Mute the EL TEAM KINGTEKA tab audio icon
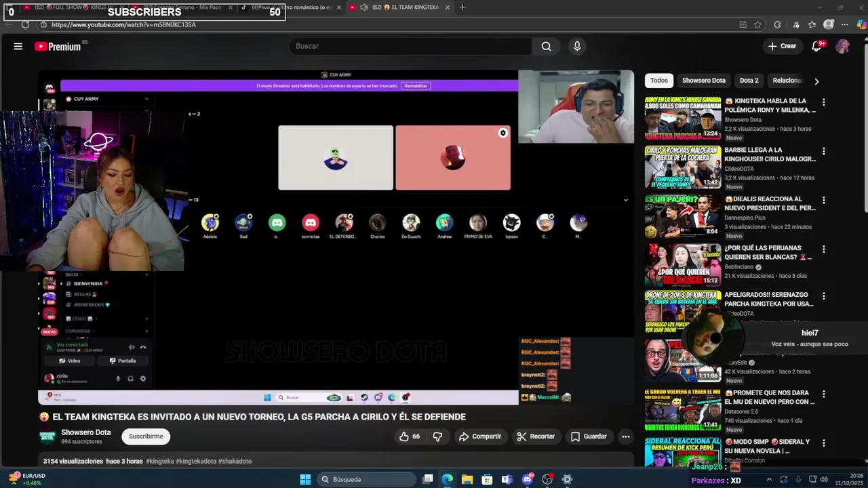Screen dimensions: 868x488 pos(364,7)
